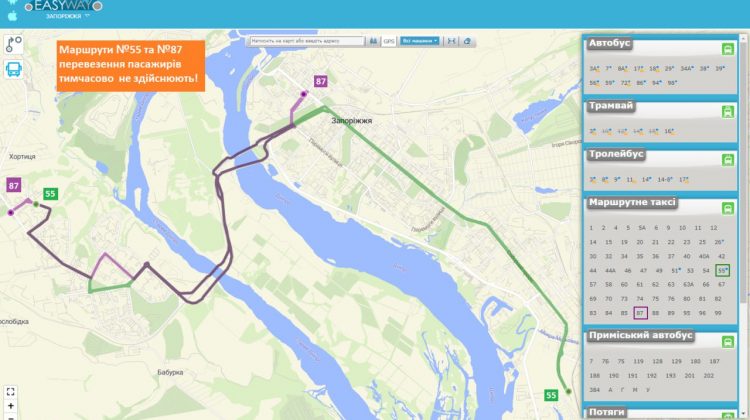The width and height of the screenshot is (750, 420).
Task: Click the address search input field
Action: tap(307, 41)
